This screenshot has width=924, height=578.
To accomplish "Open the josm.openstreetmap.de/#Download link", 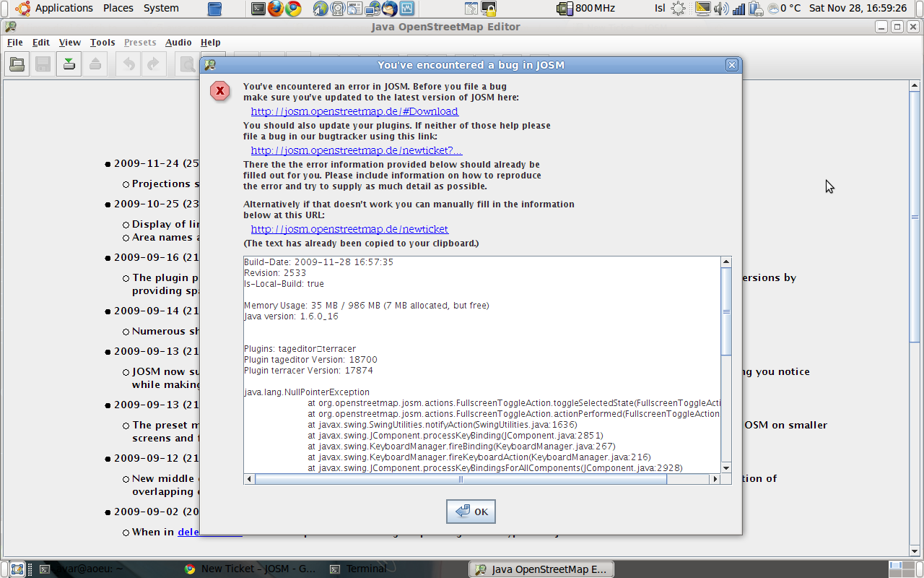I will tap(354, 111).
